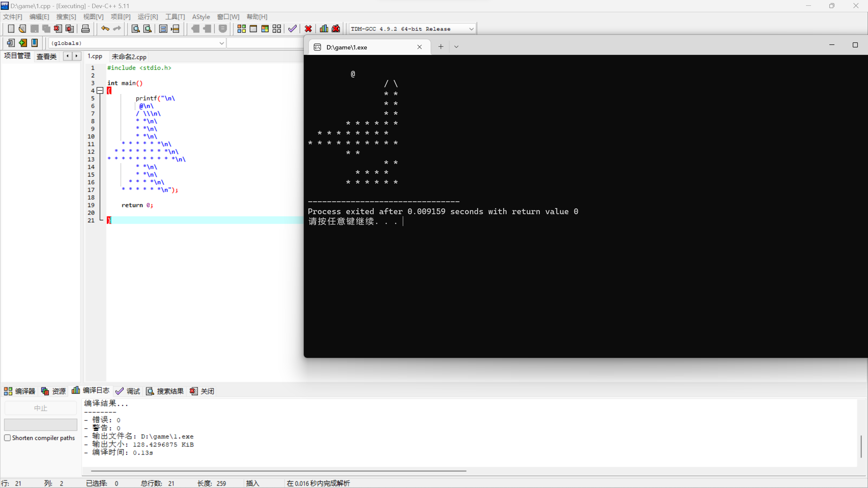The width and height of the screenshot is (868, 488).
Task: Open the 文件[F] menu
Action: (13, 17)
